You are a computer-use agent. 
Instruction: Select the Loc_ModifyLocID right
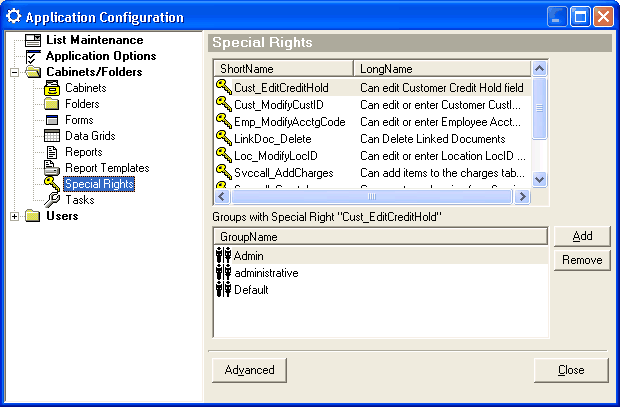click(x=276, y=156)
